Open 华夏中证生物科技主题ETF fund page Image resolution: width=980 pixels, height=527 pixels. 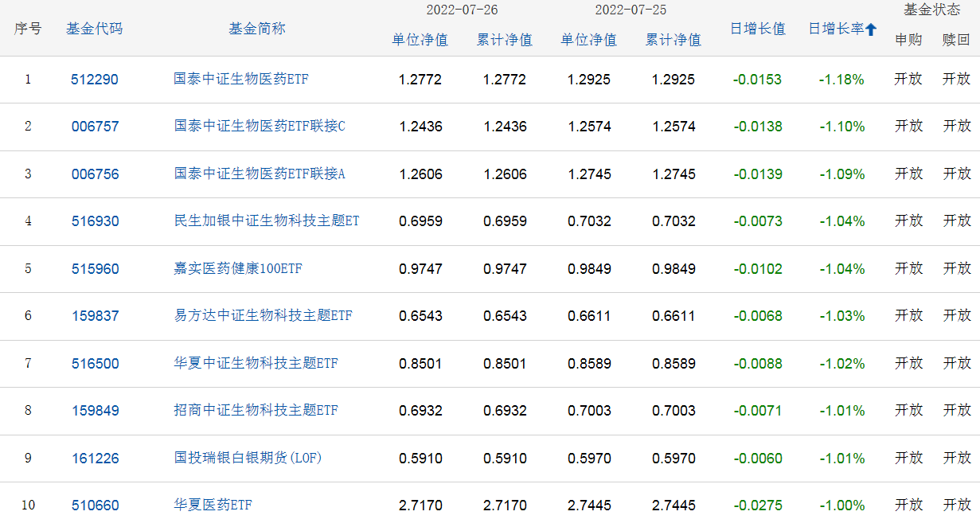(x=256, y=363)
